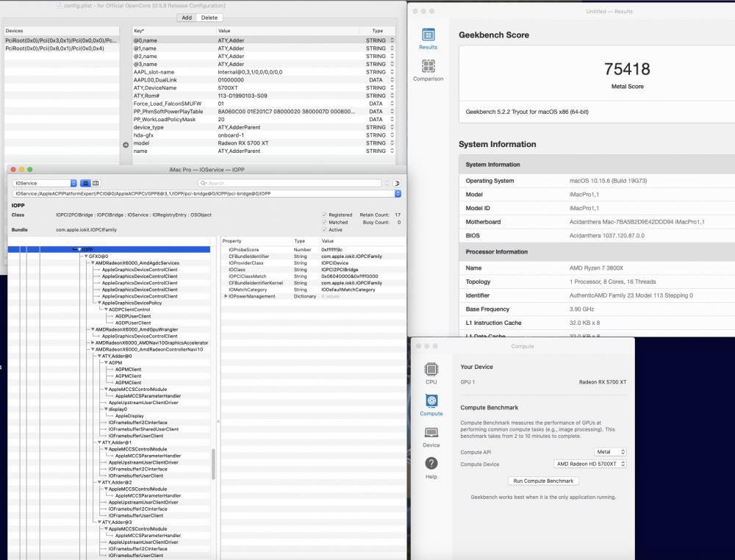Screen dimensions: 735x560
Task: Select IOPP row in tree
Action: point(109,249)
